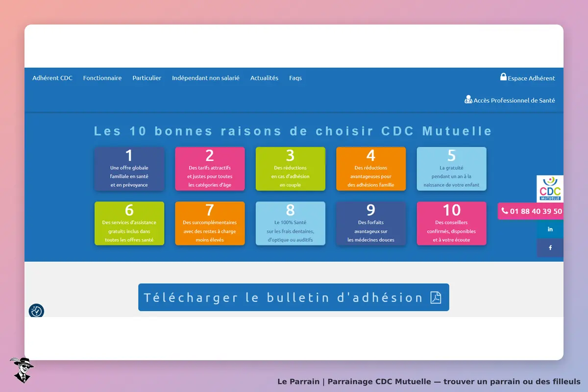
Task: Select card 5 La gratuité pendant un an
Action: tap(452, 169)
